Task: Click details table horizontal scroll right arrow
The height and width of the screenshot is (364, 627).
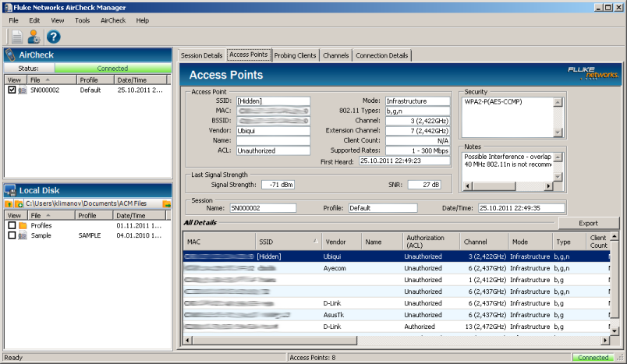Action: (605, 341)
